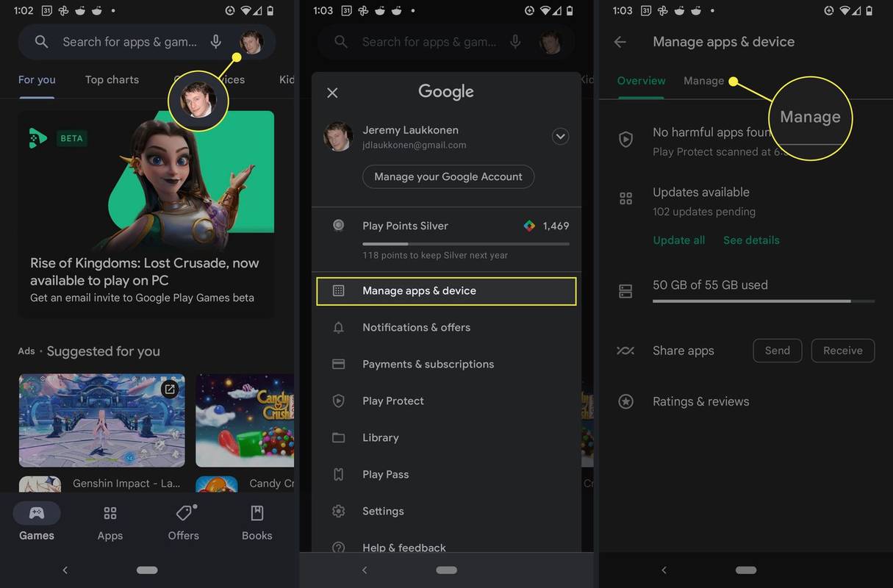
Task: Open Manage apps & device menu item
Action: click(446, 291)
